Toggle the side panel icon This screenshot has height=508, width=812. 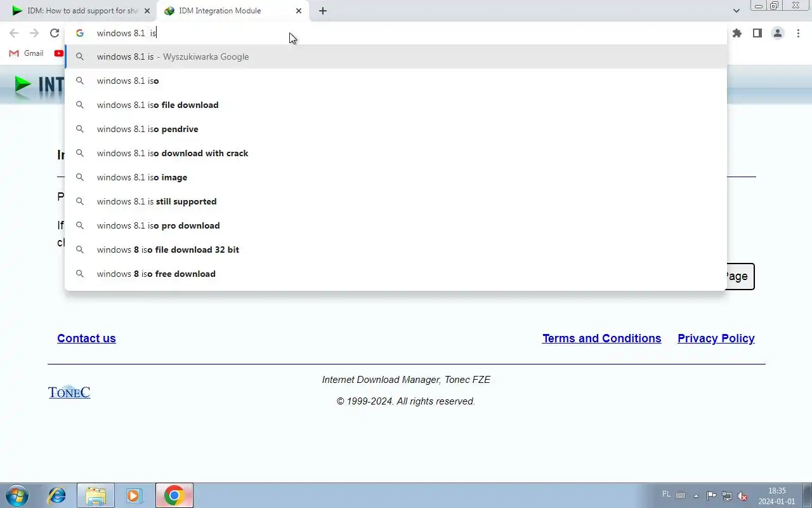point(757,33)
